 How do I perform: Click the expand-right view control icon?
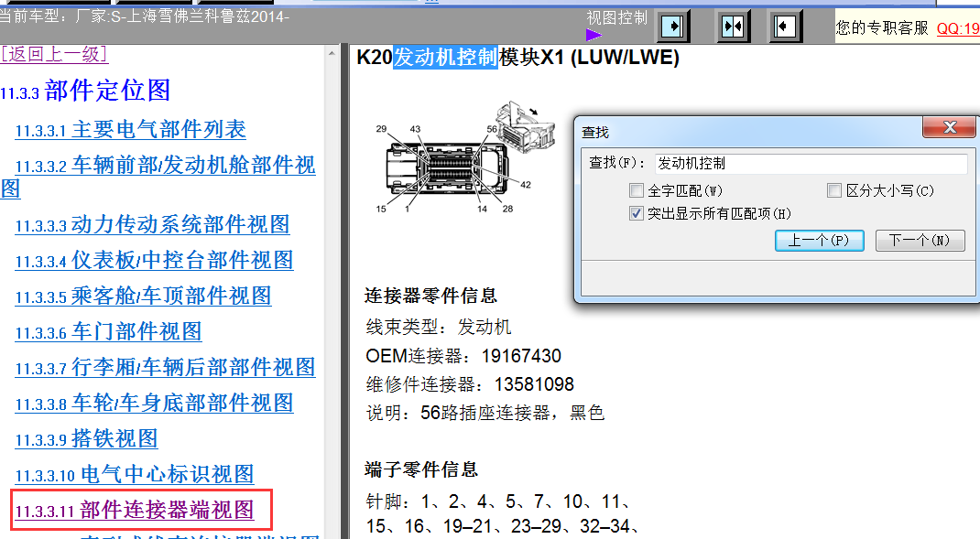(675, 27)
